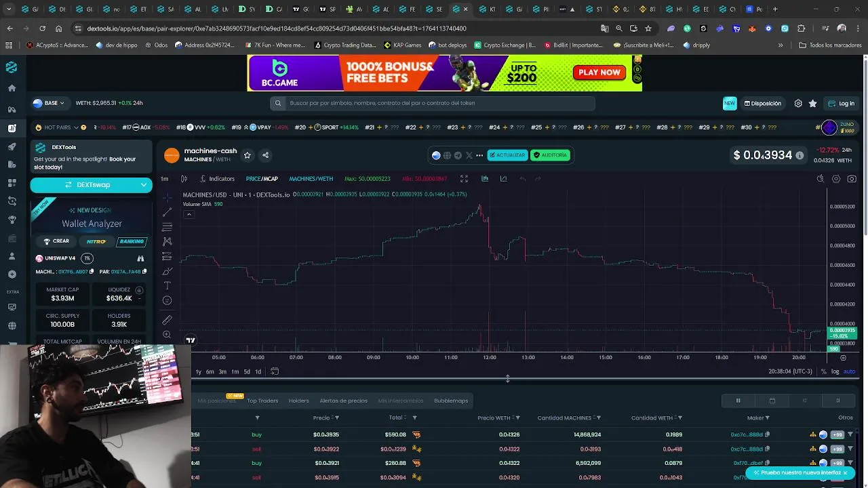This screenshot has width=868, height=488.
Task: Open the DEXTools logo home icon
Action: [12, 67]
